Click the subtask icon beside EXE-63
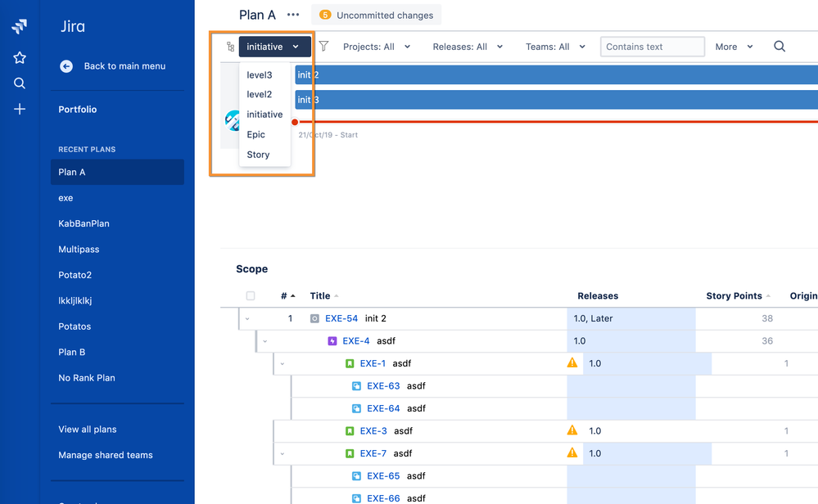 (x=356, y=386)
